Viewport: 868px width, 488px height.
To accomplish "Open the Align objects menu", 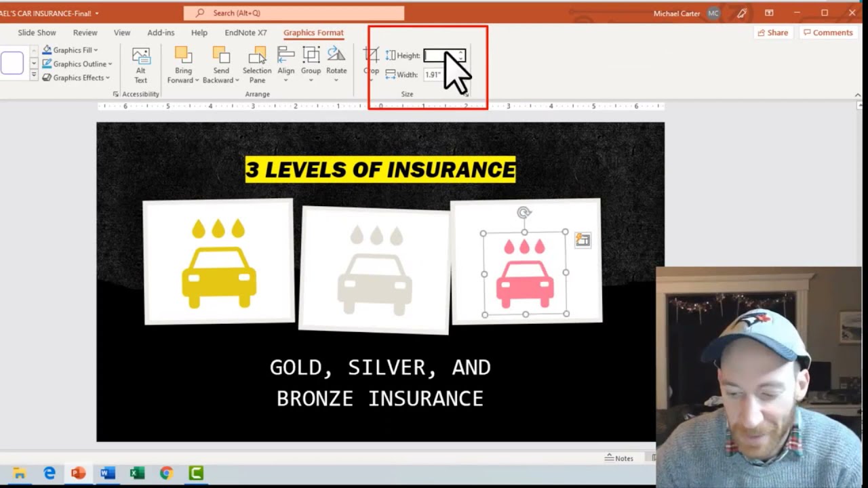I will click(286, 65).
